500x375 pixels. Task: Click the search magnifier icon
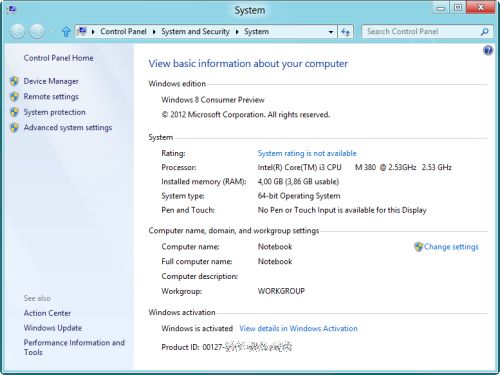(x=484, y=32)
